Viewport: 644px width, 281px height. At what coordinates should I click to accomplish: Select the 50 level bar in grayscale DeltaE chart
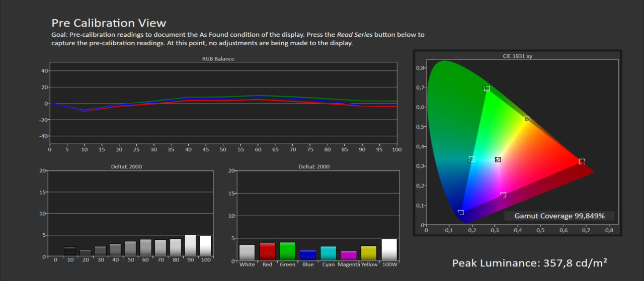point(130,249)
